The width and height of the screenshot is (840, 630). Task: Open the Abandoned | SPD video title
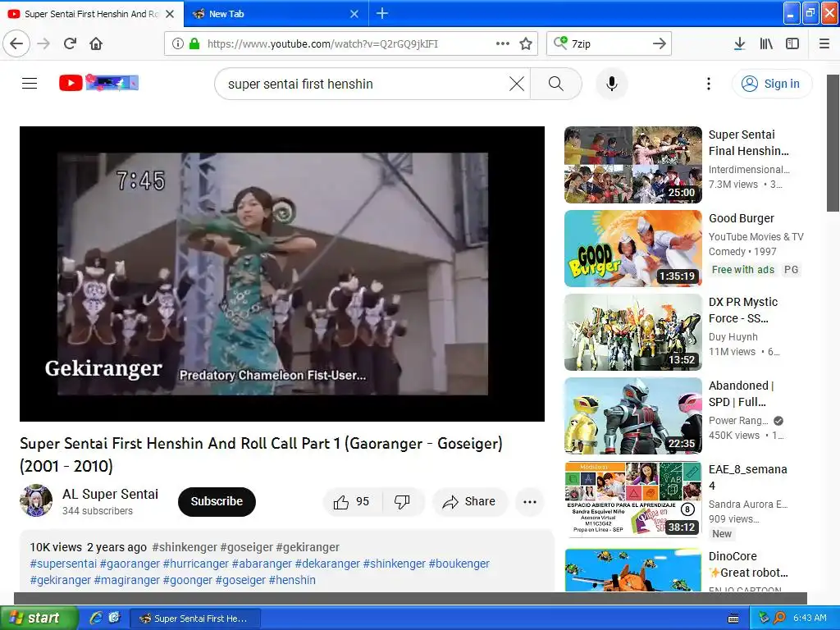[x=742, y=394]
